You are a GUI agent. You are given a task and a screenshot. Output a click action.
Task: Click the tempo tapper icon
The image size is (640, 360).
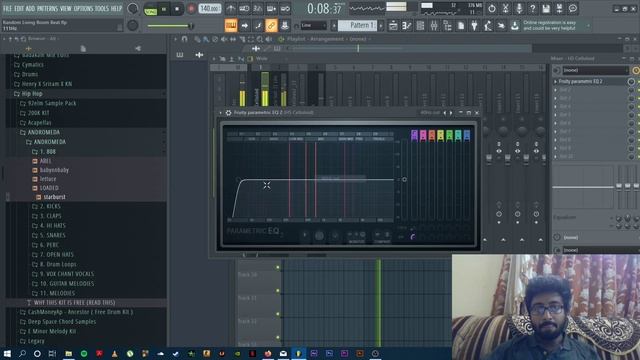click(x=488, y=26)
